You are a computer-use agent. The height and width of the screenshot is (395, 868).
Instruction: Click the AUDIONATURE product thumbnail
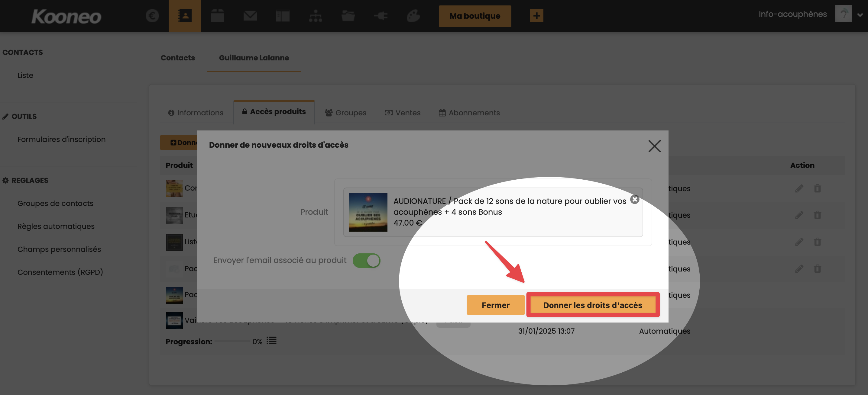coord(368,212)
